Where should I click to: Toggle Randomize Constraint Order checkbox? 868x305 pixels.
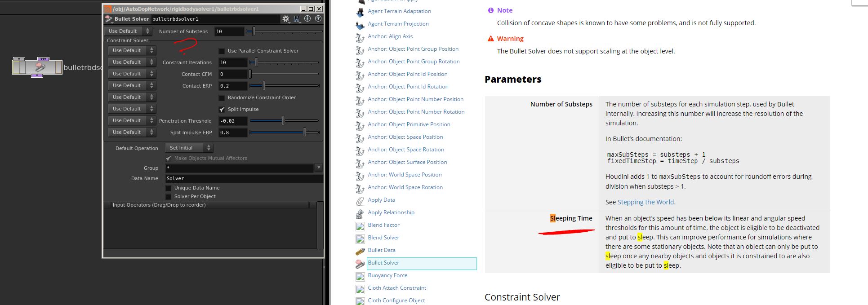222,97
